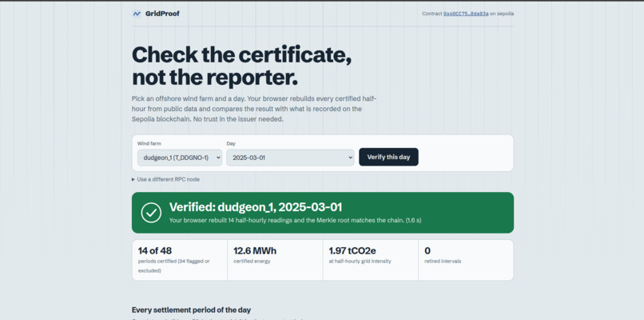Click the green verified checkmark icon

151,213
